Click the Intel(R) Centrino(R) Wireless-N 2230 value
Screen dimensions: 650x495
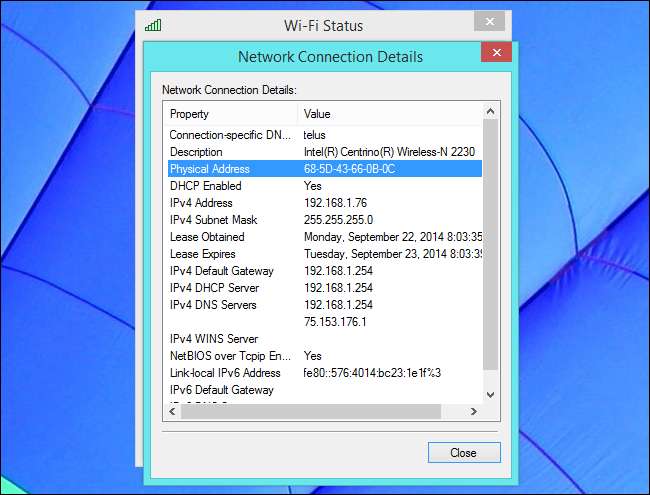pyautogui.click(x=389, y=152)
